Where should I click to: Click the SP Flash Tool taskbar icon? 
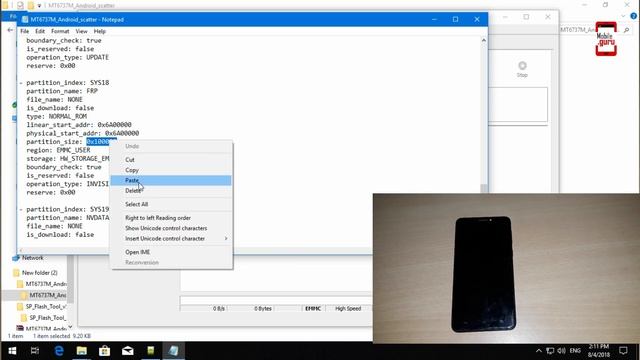[151, 351]
